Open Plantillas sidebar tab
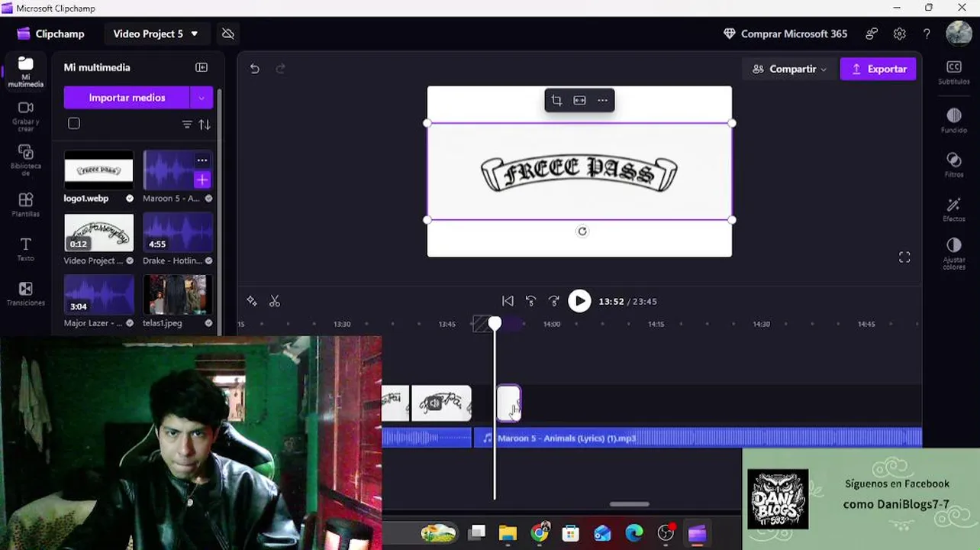Screen dimensions: 980x550 (25, 204)
